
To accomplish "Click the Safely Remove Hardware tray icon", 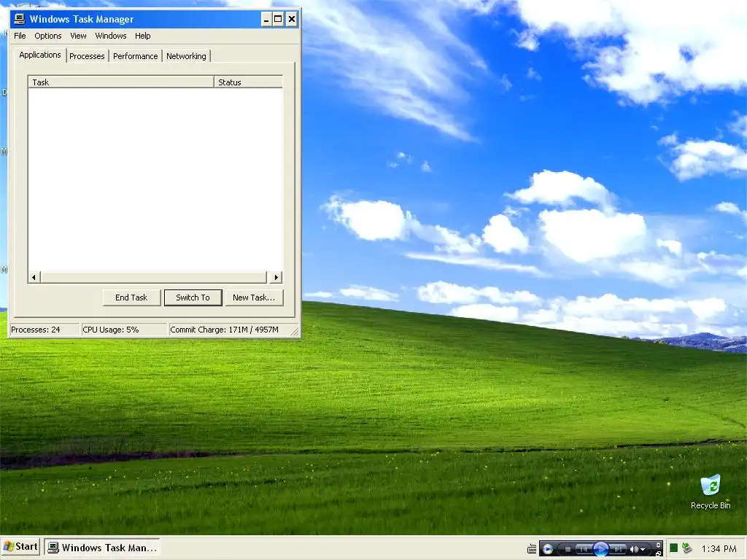I will 687,548.
